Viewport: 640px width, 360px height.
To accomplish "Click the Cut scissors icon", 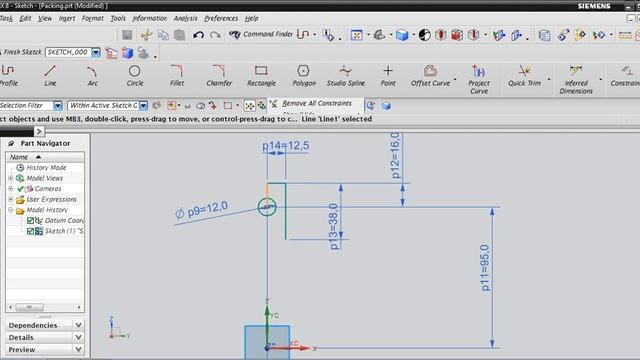I will pyautogui.click(x=146, y=35).
